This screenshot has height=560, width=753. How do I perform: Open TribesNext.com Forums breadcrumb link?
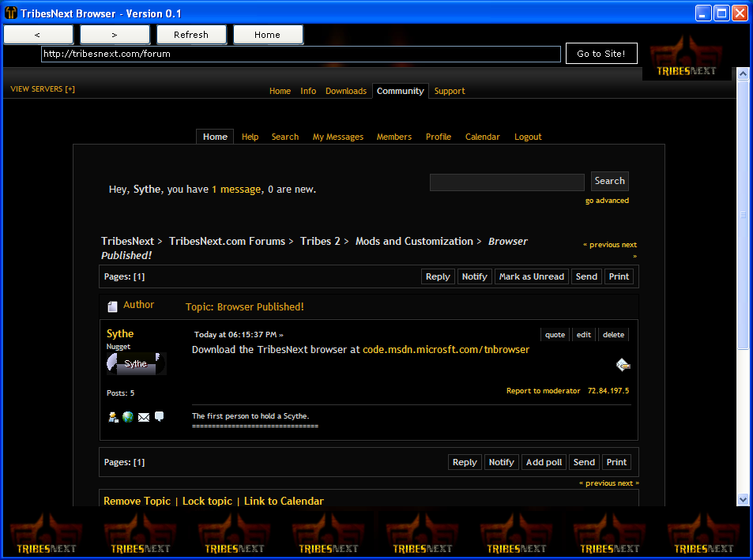pyautogui.click(x=227, y=241)
